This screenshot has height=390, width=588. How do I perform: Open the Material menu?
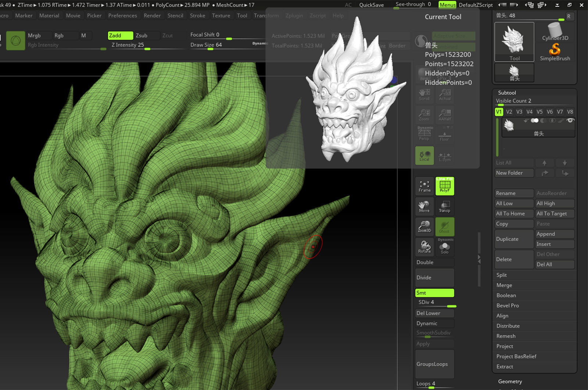(49, 15)
